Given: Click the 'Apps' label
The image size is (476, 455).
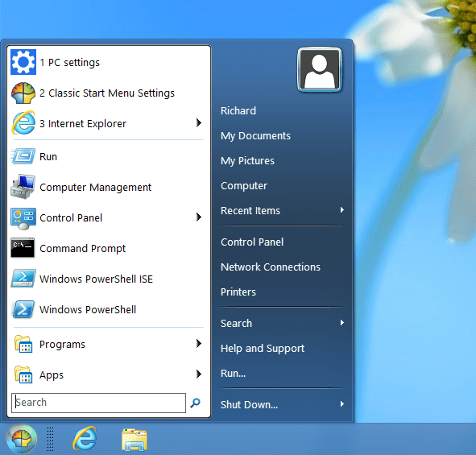Looking at the screenshot, I should pos(52,375).
